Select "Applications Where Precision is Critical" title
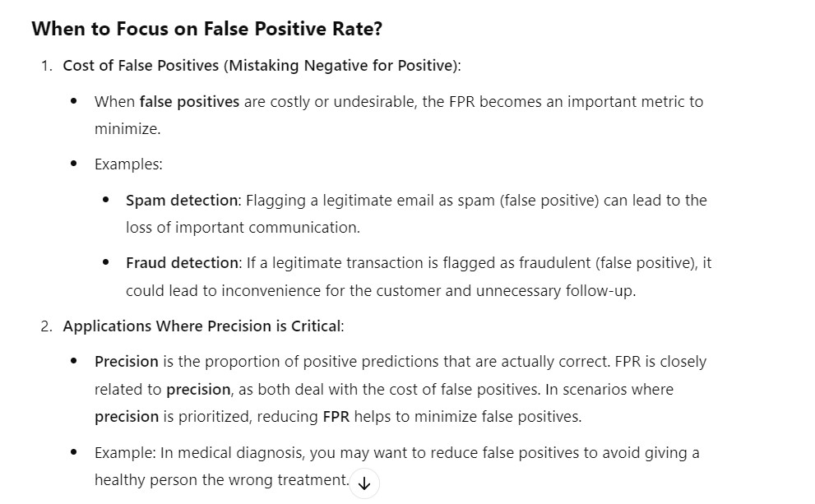This screenshot has width=815, height=504. point(201,326)
